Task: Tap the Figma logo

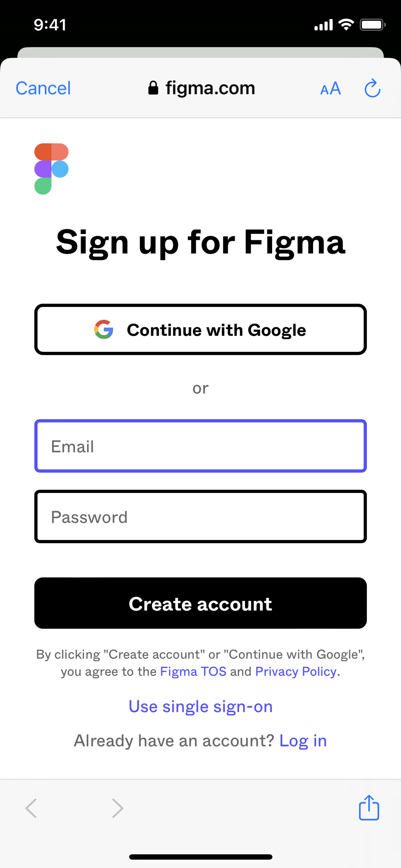Action: click(51, 169)
